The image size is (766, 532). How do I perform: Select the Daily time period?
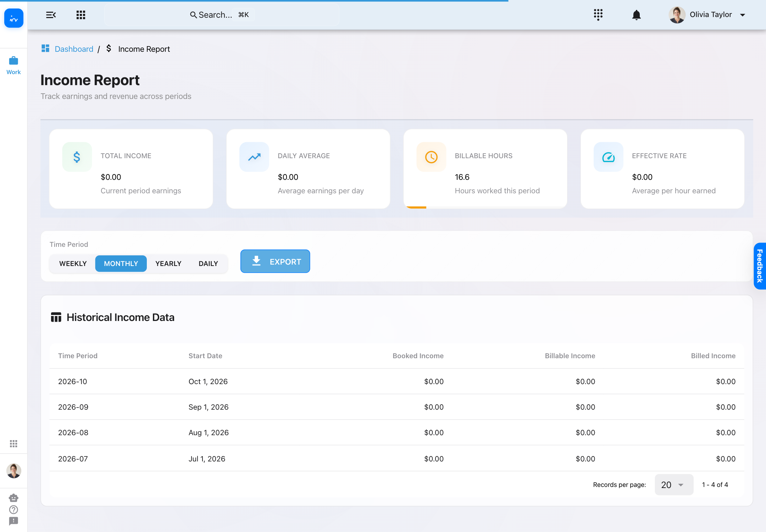[209, 264]
